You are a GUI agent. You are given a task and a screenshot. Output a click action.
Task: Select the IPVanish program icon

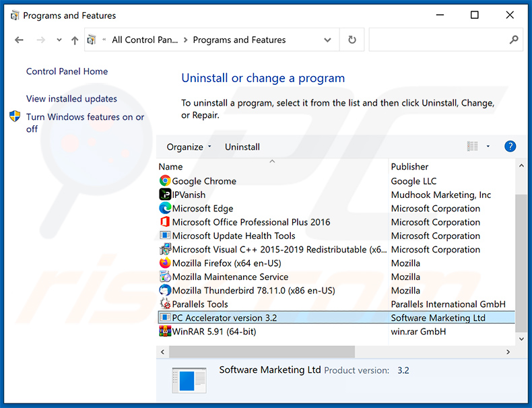click(x=165, y=195)
